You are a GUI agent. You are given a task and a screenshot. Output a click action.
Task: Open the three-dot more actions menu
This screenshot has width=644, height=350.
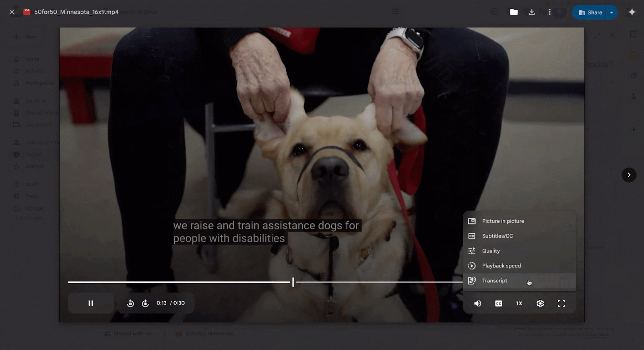tap(549, 12)
